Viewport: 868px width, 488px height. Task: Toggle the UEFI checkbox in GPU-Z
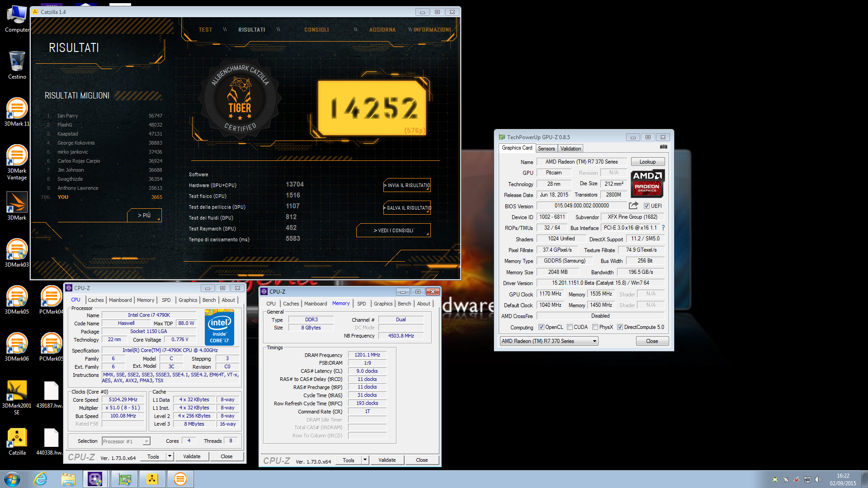pos(646,206)
